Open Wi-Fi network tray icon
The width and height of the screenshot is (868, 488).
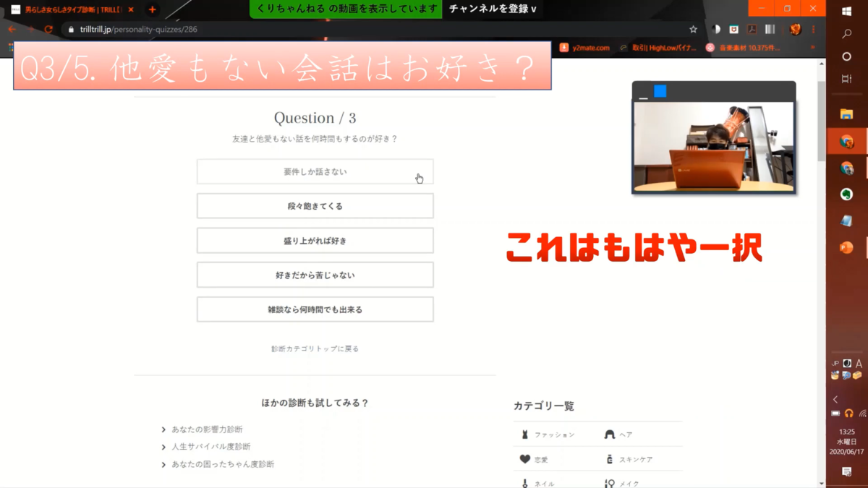862,414
